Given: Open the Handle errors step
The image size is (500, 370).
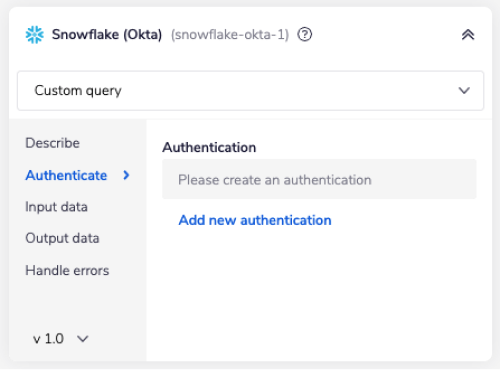Looking at the screenshot, I should pyautogui.click(x=67, y=270).
